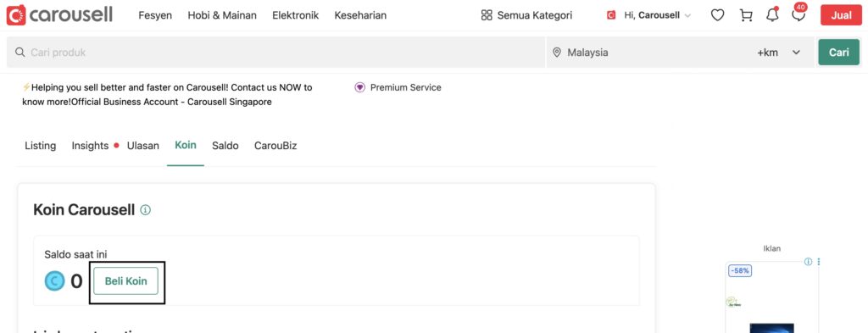
Task: Click the red Jual button
Action: [x=841, y=15]
